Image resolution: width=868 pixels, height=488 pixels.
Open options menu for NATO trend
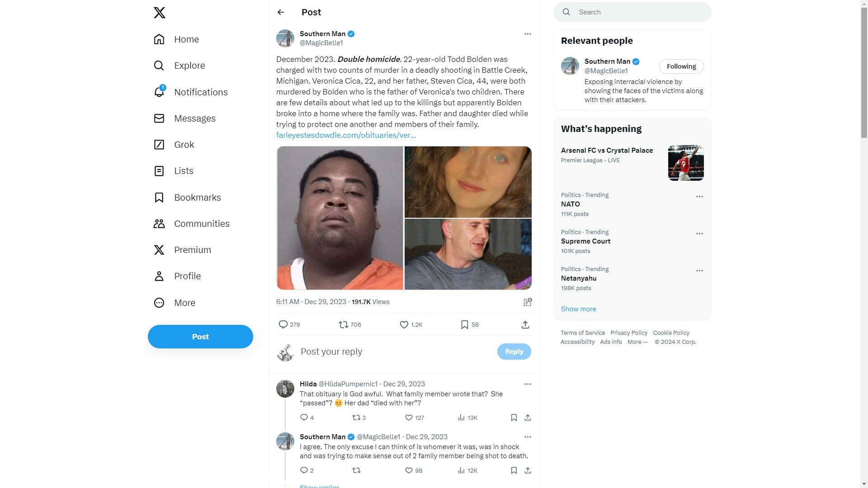[699, 197]
